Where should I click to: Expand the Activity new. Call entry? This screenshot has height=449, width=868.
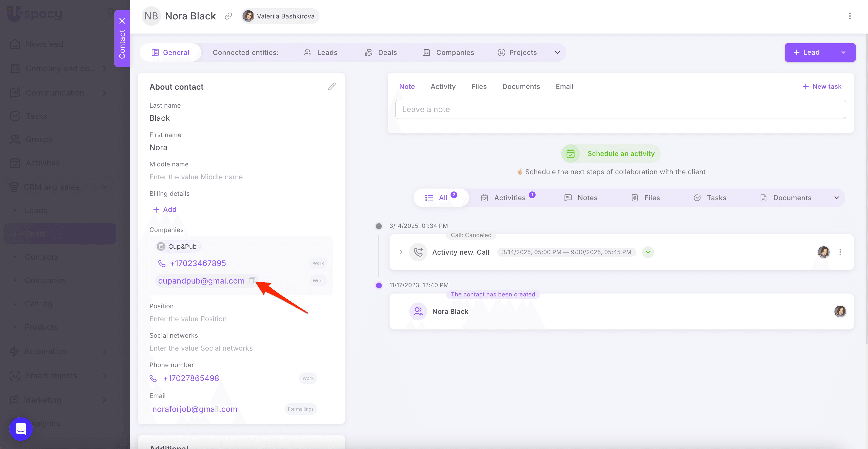coord(401,252)
